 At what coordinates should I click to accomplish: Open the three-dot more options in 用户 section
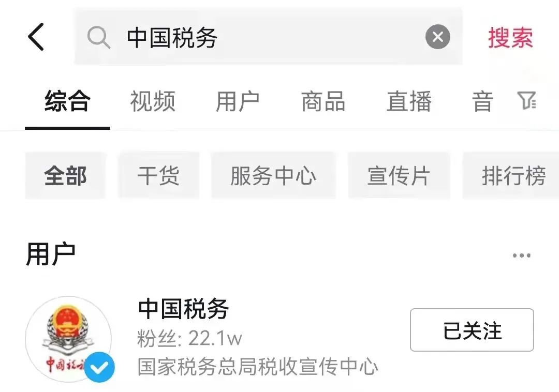pyautogui.click(x=521, y=255)
